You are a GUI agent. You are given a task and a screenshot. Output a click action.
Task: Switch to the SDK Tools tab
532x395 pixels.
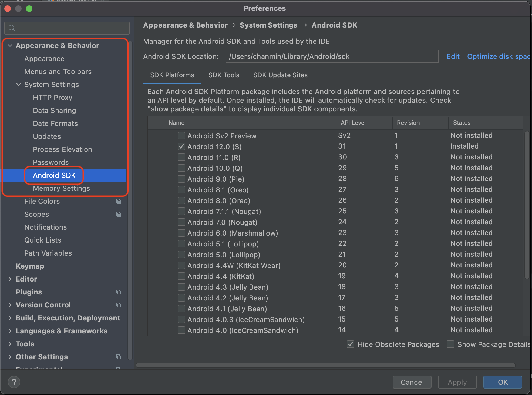(224, 75)
